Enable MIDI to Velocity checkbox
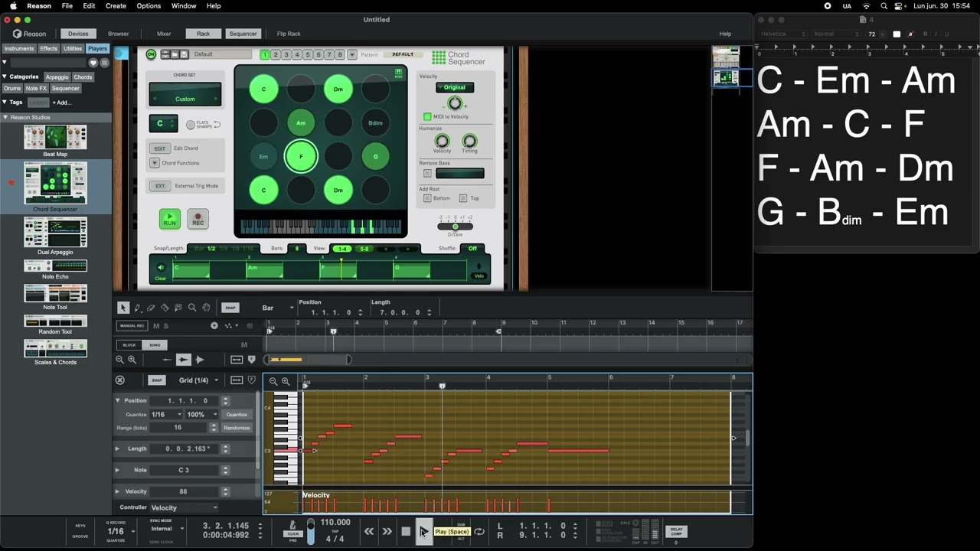The image size is (980, 551). (x=427, y=116)
